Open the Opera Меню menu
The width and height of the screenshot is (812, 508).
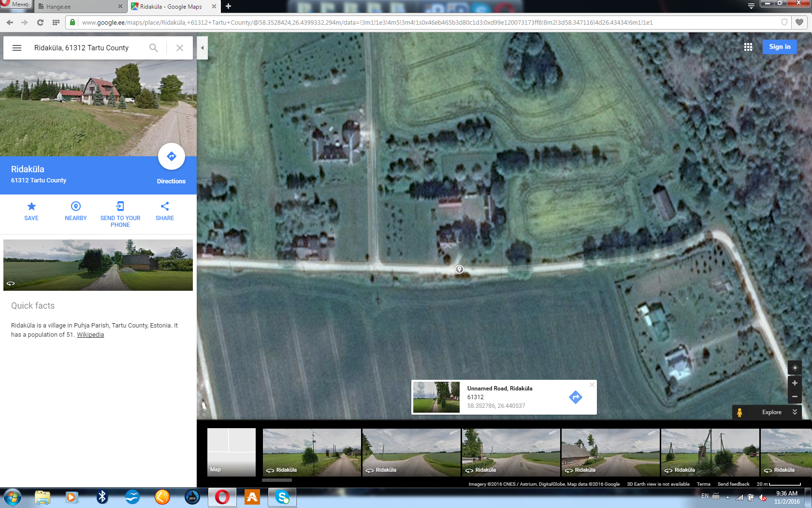pyautogui.click(x=16, y=4)
